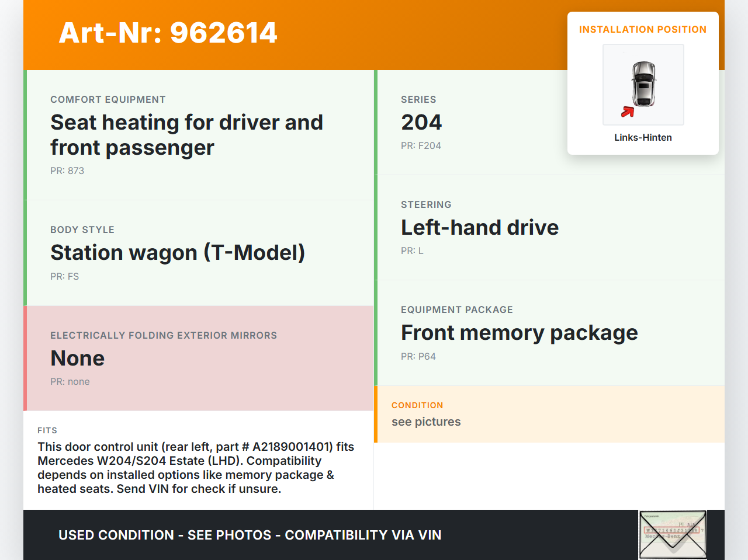Click the 'see pictures' condition text
748x560 pixels.
pyautogui.click(x=426, y=422)
